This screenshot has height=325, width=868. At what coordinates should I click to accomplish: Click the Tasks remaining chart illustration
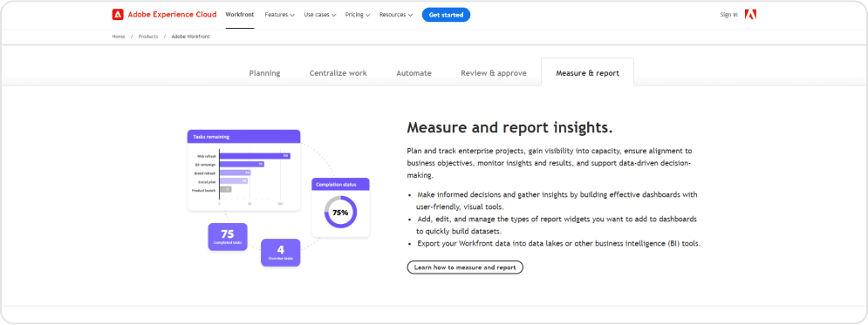[243, 170]
